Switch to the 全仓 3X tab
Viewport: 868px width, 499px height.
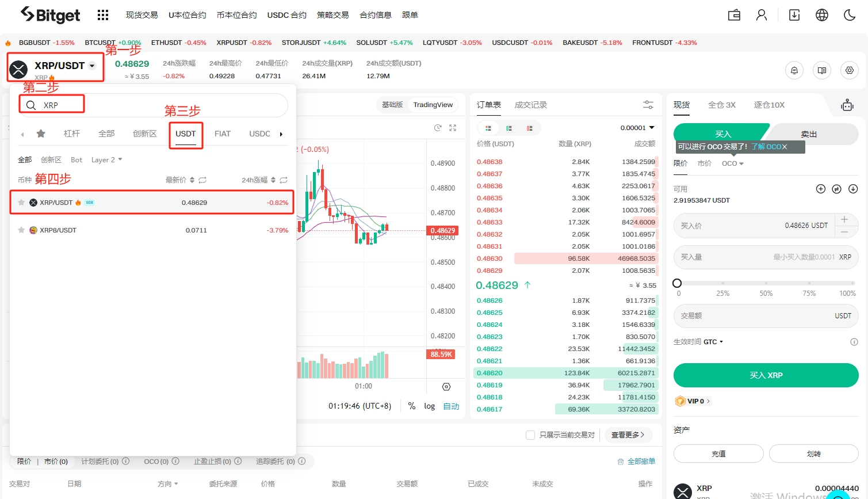(722, 105)
